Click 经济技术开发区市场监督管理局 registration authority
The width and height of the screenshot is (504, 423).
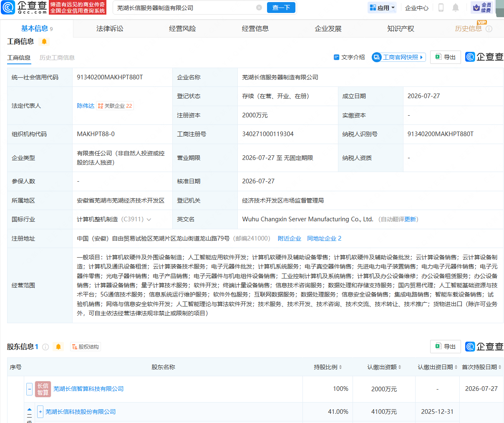click(283, 200)
